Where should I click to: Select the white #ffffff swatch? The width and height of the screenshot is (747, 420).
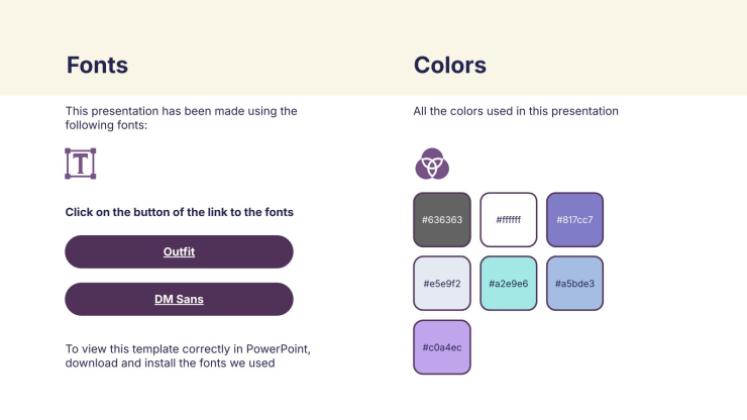click(x=508, y=219)
